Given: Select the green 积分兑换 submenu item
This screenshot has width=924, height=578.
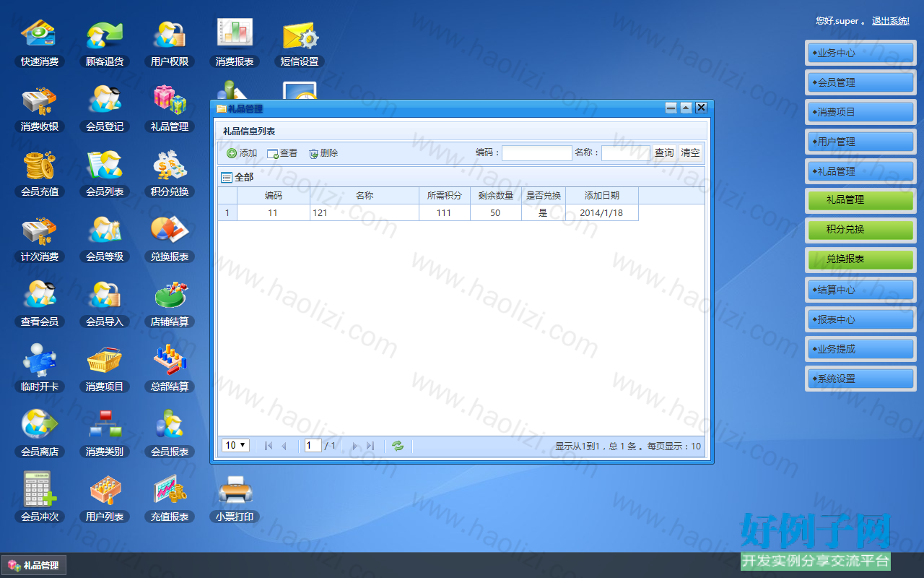Looking at the screenshot, I should [x=860, y=230].
